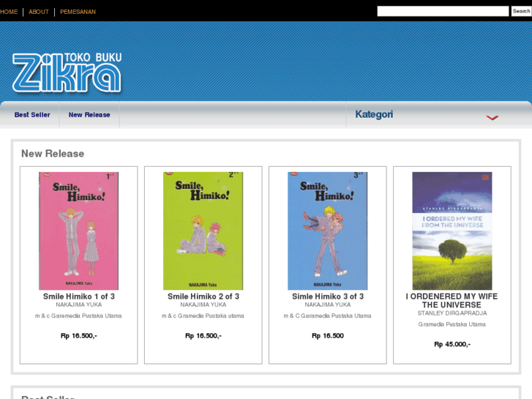Image resolution: width=532 pixels, height=399 pixels.
Task: Click author NAKAJIMA YUKA under volume 2
Action: point(203,305)
